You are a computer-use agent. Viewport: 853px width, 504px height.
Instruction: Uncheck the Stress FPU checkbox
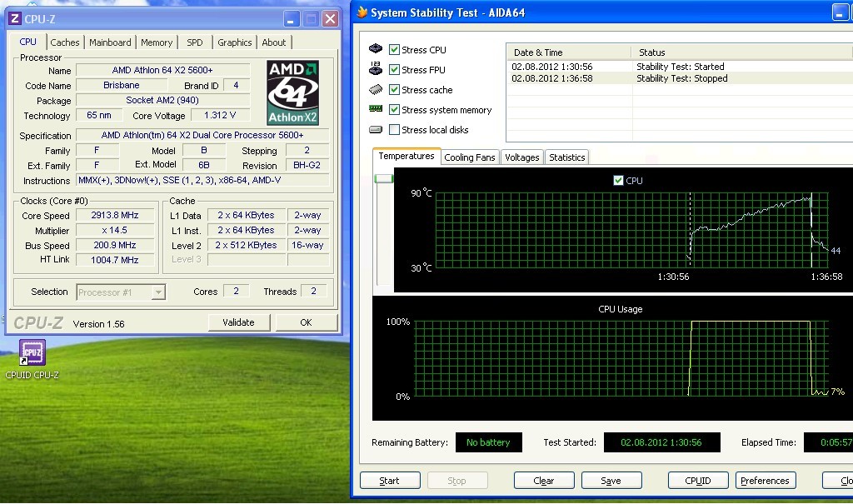(x=394, y=70)
